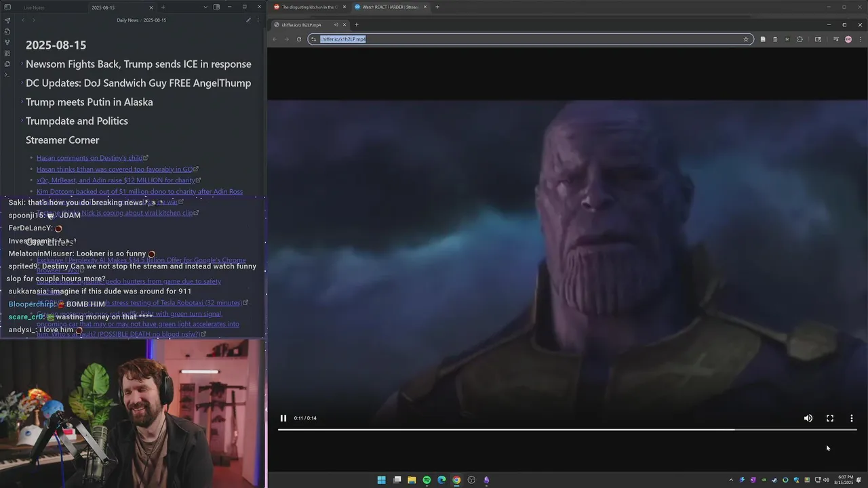
Task: Open the copy/templates ribbon icon
Action: [x=7, y=64]
